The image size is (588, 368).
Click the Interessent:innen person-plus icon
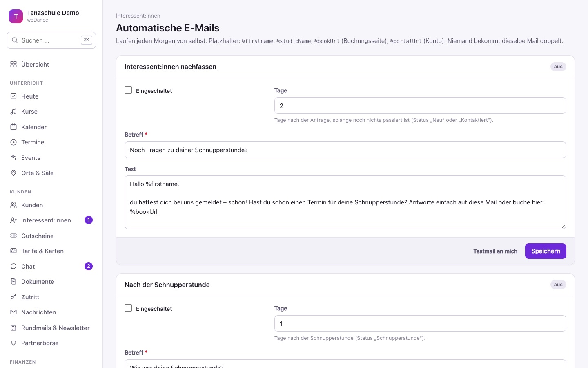pos(13,220)
